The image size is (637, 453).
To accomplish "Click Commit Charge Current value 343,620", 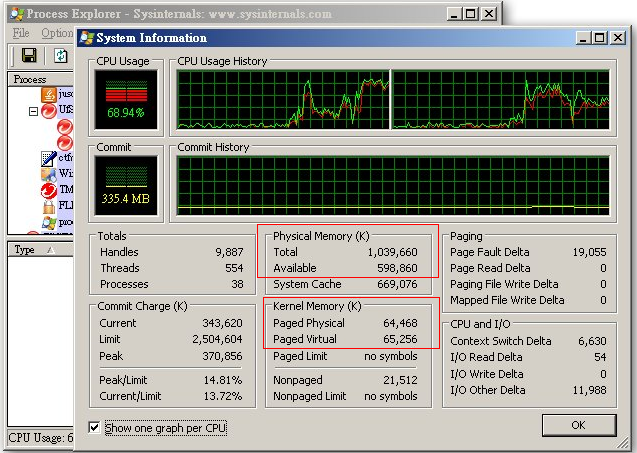I will 222,323.
